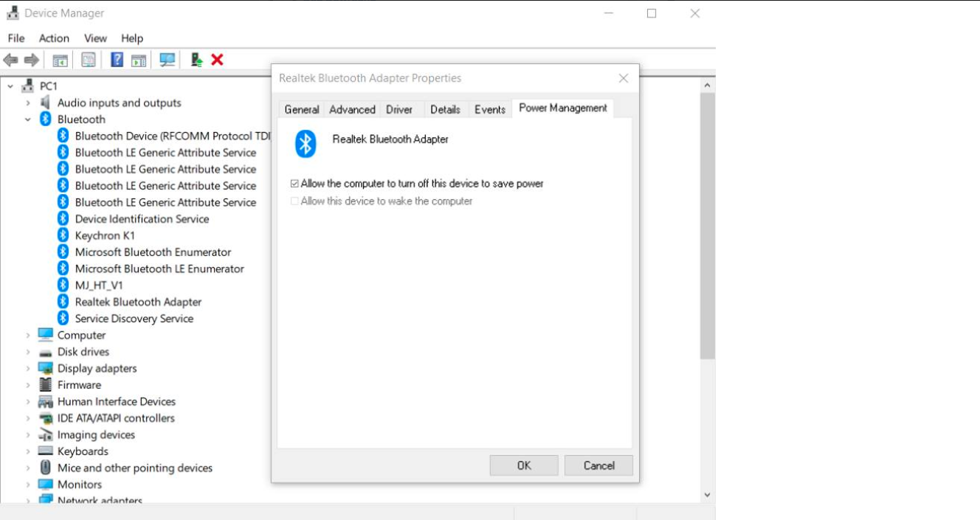The width and height of the screenshot is (980, 520).
Task: Expand the Computer category
Action: (x=28, y=335)
